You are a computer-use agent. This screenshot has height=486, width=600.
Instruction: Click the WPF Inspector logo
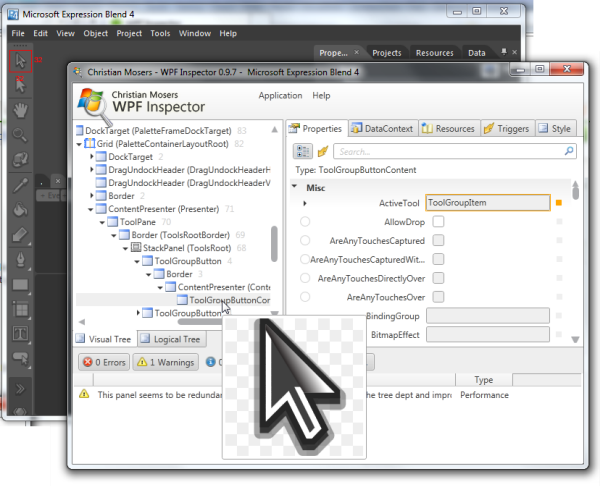click(94, 106)
